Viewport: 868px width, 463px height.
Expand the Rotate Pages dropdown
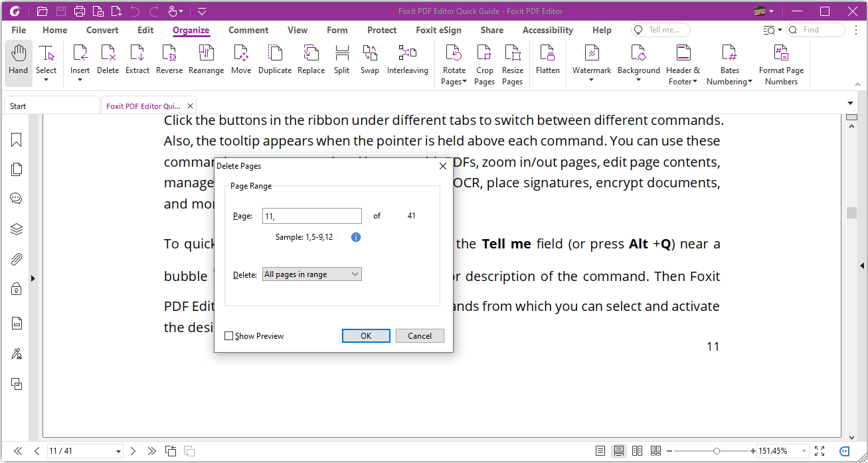(x=464, y=82)
